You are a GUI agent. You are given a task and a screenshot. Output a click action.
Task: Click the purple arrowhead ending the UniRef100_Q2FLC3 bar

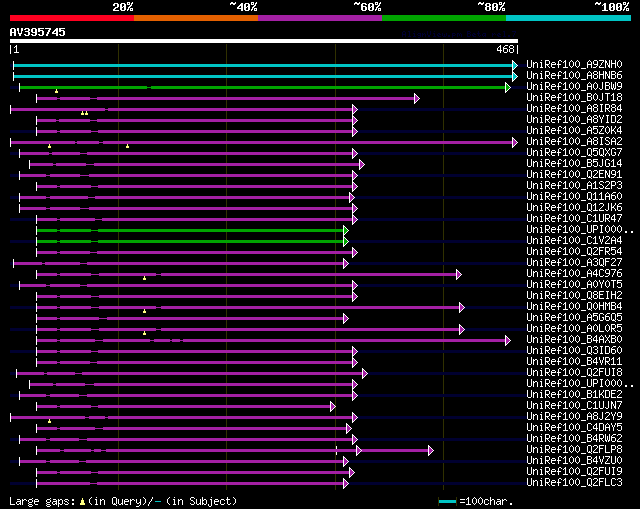click(346, 484)
